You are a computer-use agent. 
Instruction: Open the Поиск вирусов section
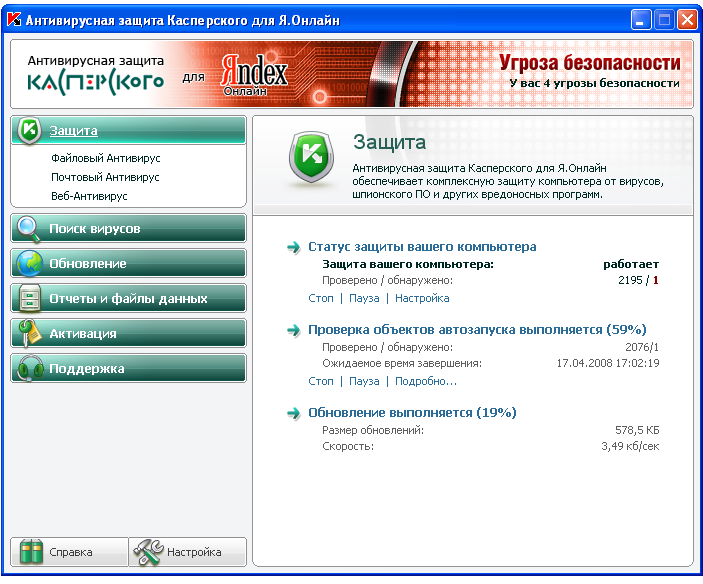coord(129,229)
